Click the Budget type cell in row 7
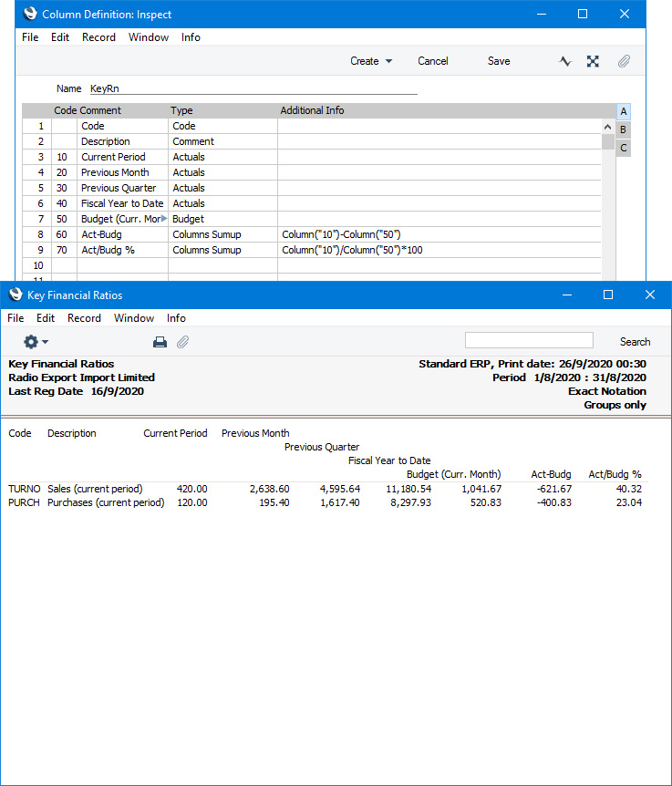 tap(222, 219)
